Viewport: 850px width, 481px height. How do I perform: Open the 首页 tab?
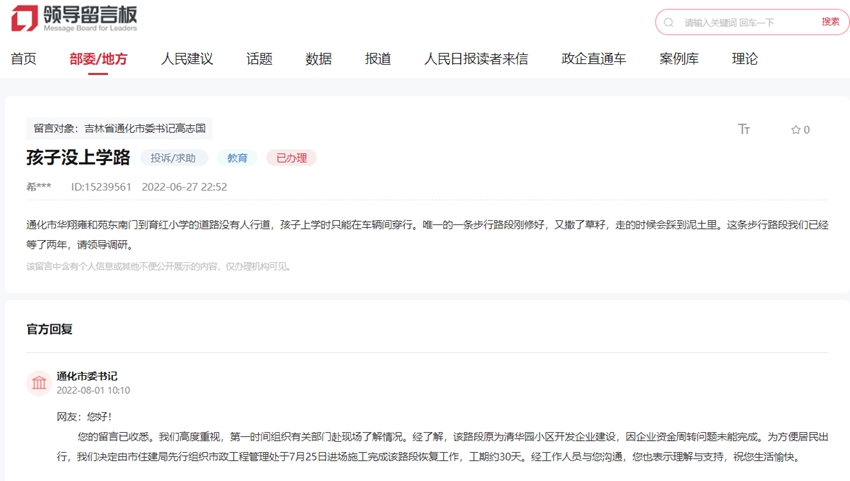tap(24, 59)
